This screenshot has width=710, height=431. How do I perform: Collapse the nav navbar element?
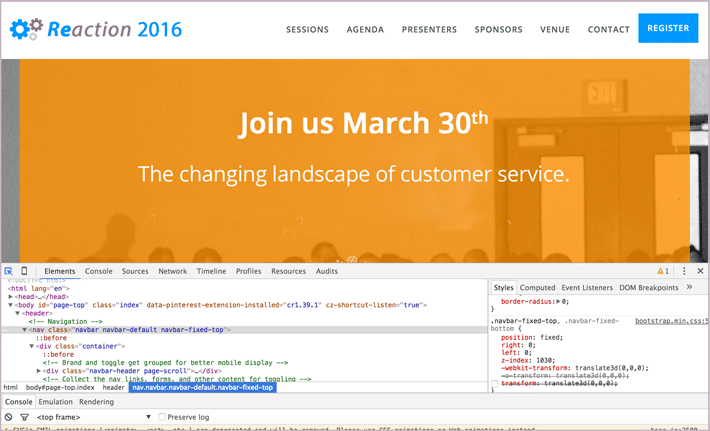25,330
